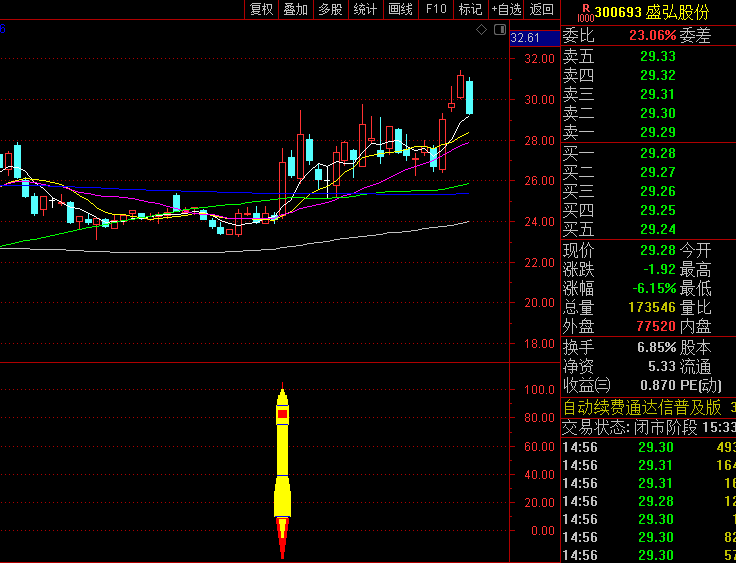
Task: Click the 流通 label
Action: point(695,367)
